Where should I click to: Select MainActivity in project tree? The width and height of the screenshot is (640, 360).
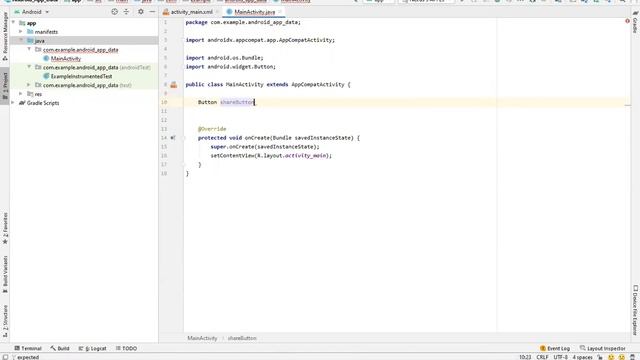(x=66, y=58)
